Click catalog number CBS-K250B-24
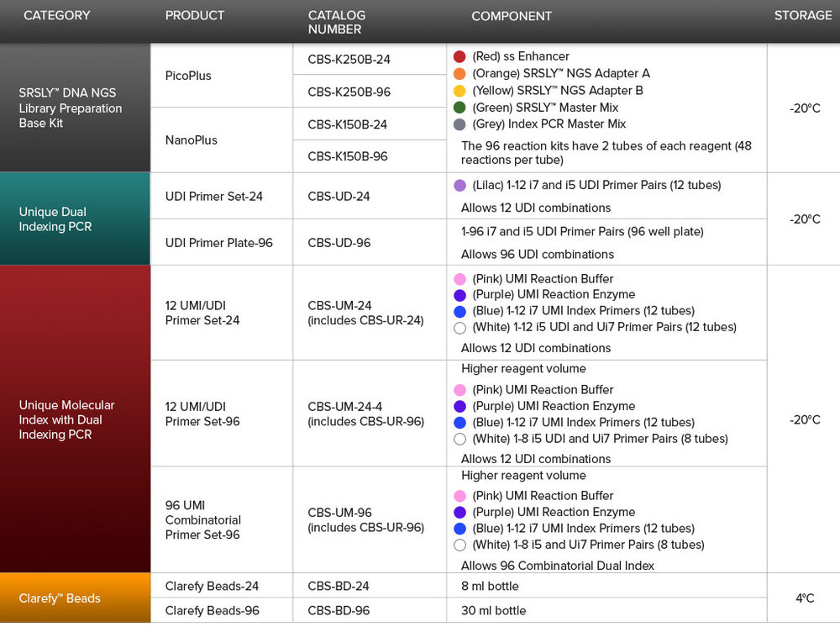Viewport: 840px width, 627px height. click(349, 60)
